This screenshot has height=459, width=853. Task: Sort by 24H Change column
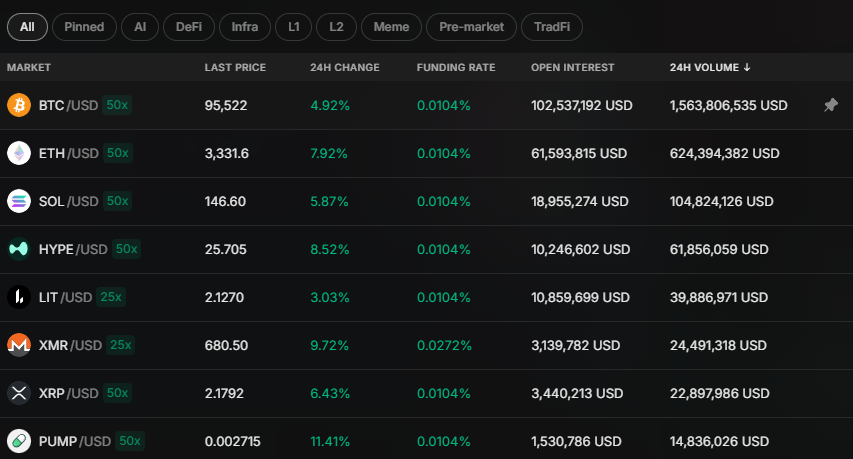coord(345,67)
